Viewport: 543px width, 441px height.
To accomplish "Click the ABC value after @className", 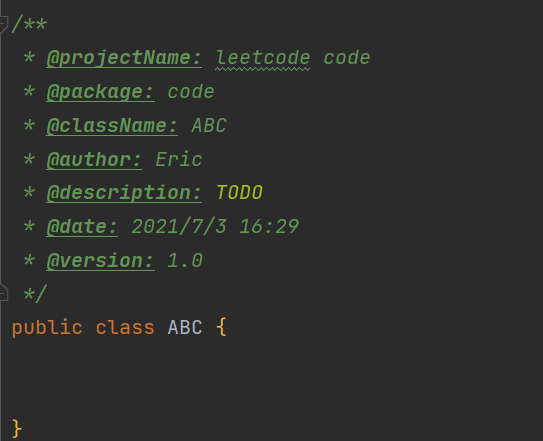I will coord(209,125).
